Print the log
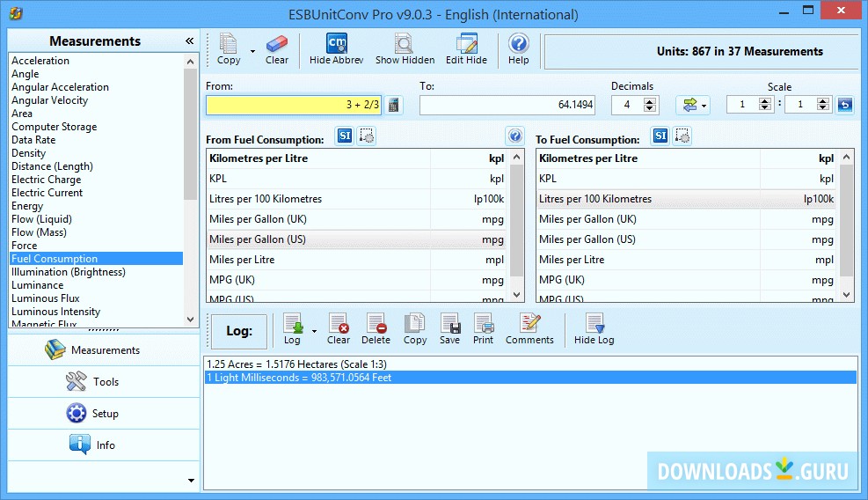 pyautogui.click(x=484, y=329)
